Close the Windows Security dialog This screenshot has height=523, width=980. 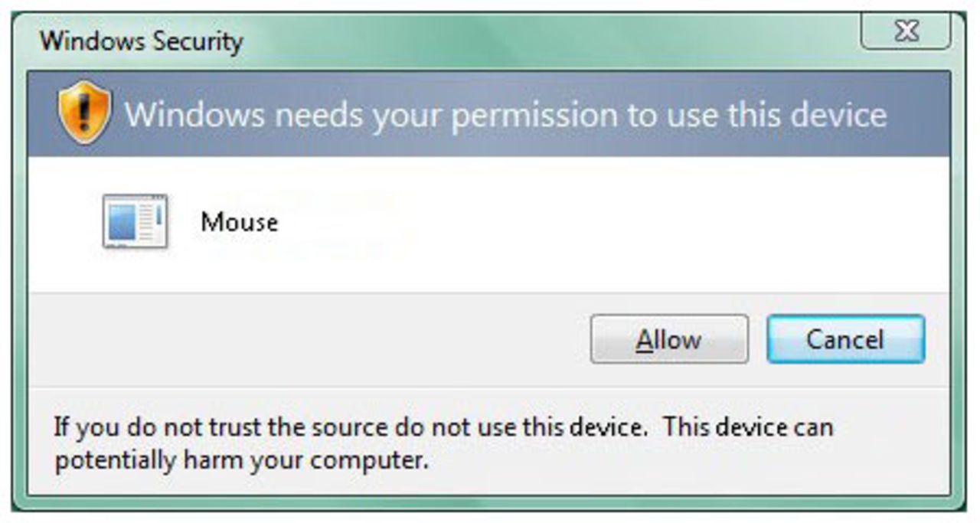click(906, 31)
